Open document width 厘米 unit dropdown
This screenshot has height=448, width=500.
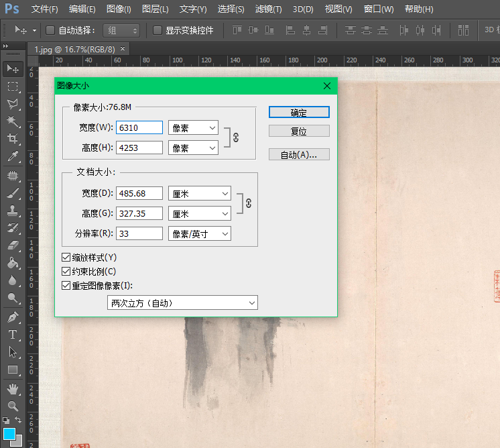pos(200,193)
